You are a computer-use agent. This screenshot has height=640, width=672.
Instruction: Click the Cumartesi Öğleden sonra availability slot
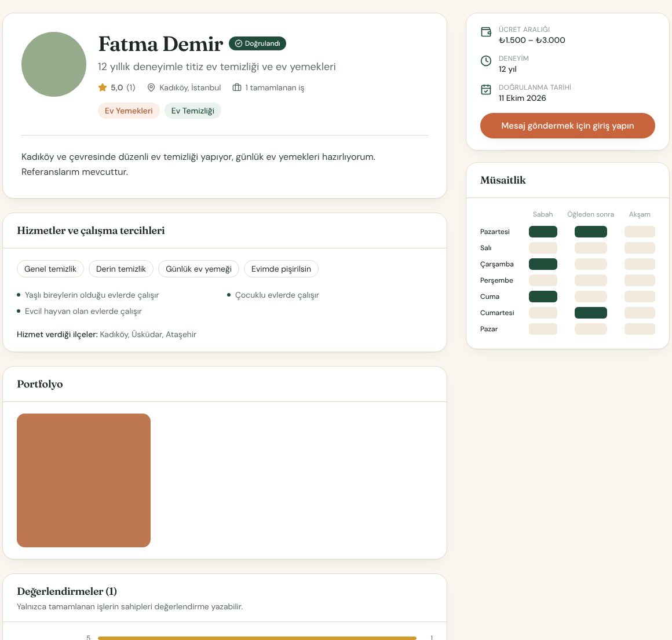pyautogui.click(x=590, y=313)
